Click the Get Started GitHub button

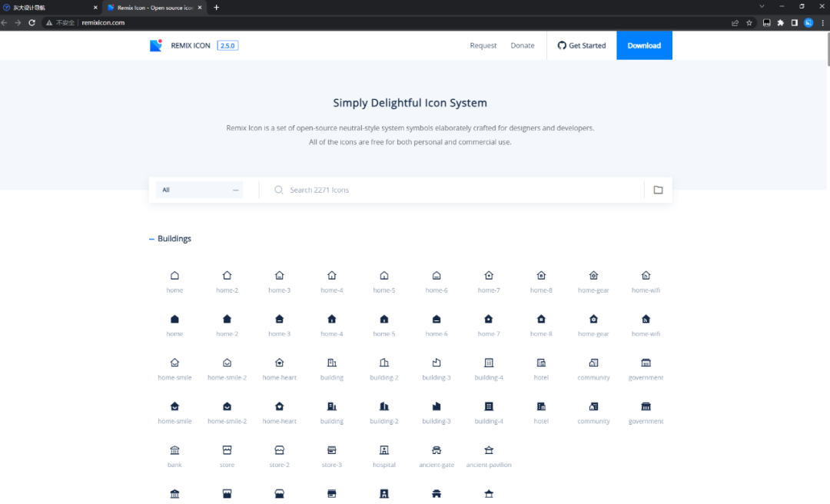coord(582,45)
